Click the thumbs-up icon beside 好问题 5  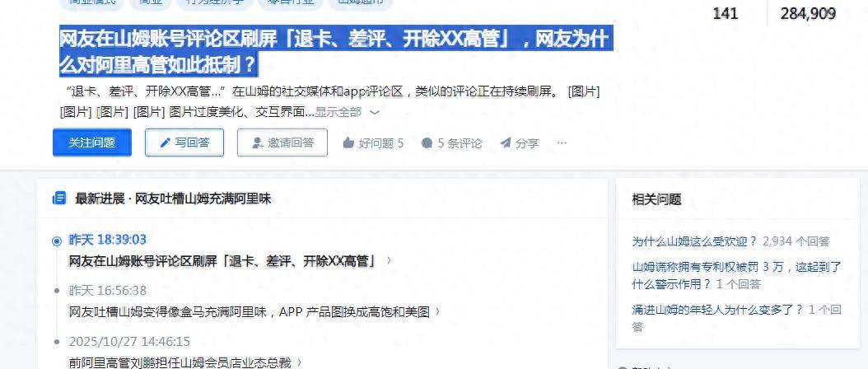[x=348, y=143]
